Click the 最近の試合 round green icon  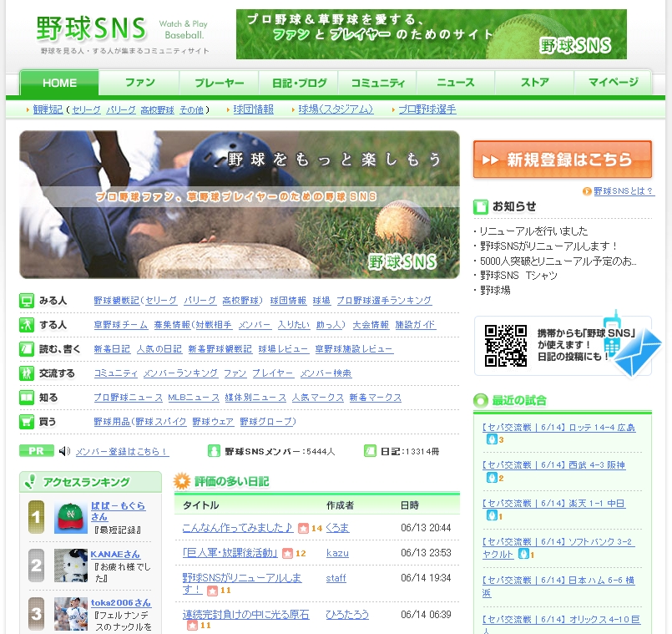coord(481,401)
